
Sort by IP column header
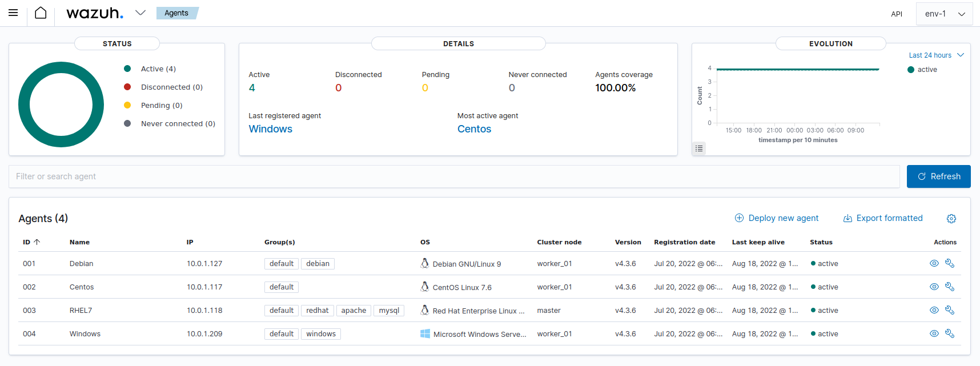(x=190, y=242)
